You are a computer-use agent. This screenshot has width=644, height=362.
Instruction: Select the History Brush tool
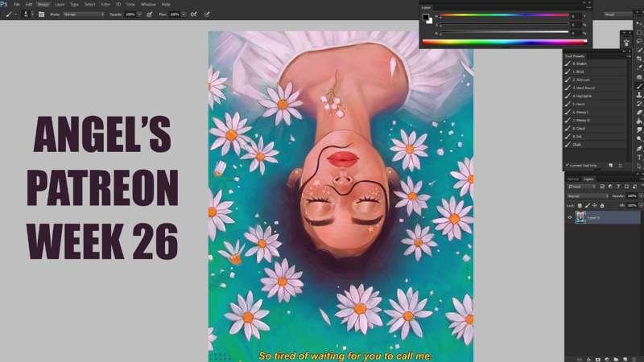tap(639, 104)
